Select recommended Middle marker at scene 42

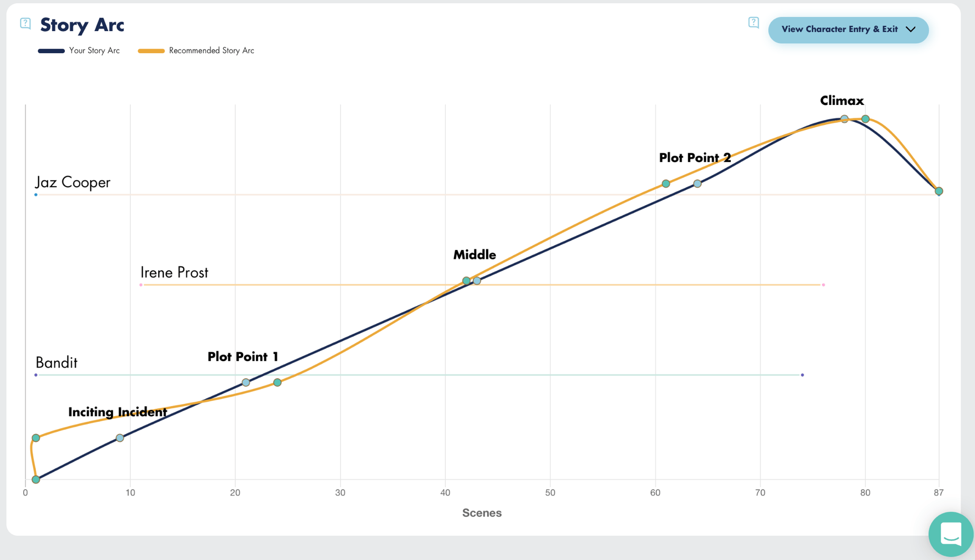coord(466,281)
